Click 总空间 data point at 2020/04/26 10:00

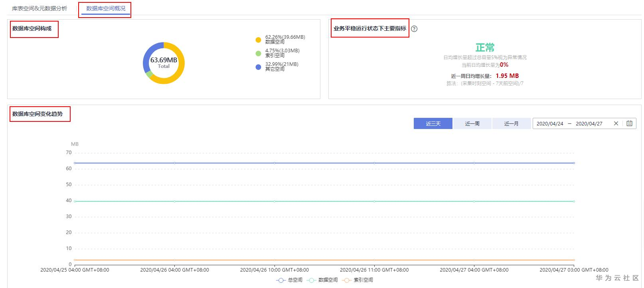275,163
